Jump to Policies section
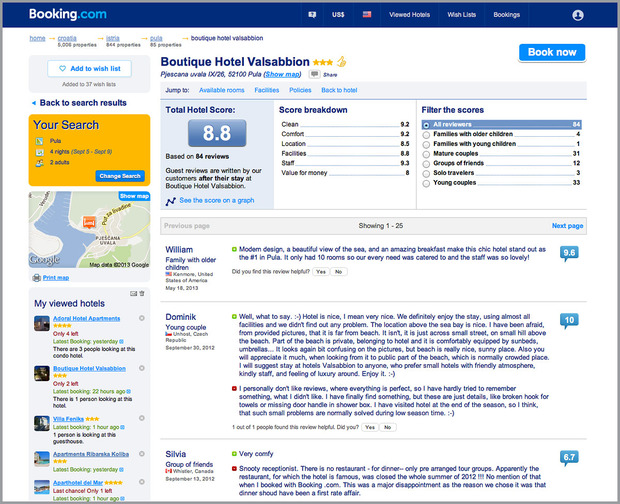The height and width of the screenshot is (504, 620). (300, 90)
